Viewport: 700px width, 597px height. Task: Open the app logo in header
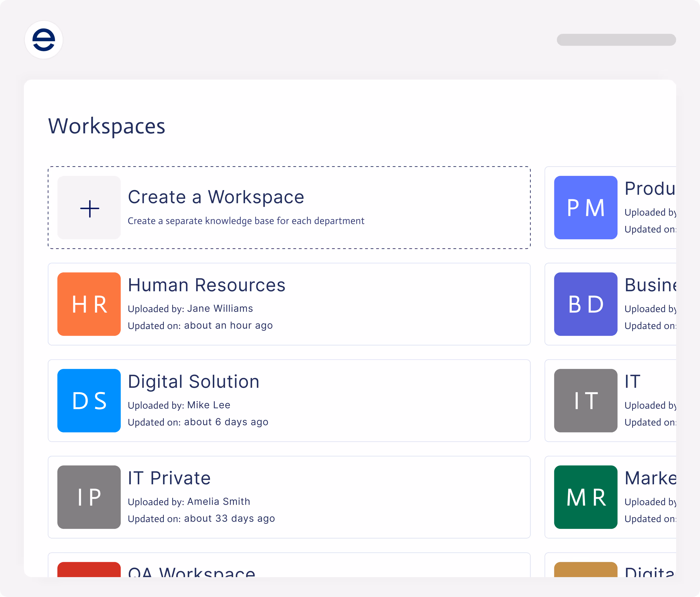pos(44,40)
